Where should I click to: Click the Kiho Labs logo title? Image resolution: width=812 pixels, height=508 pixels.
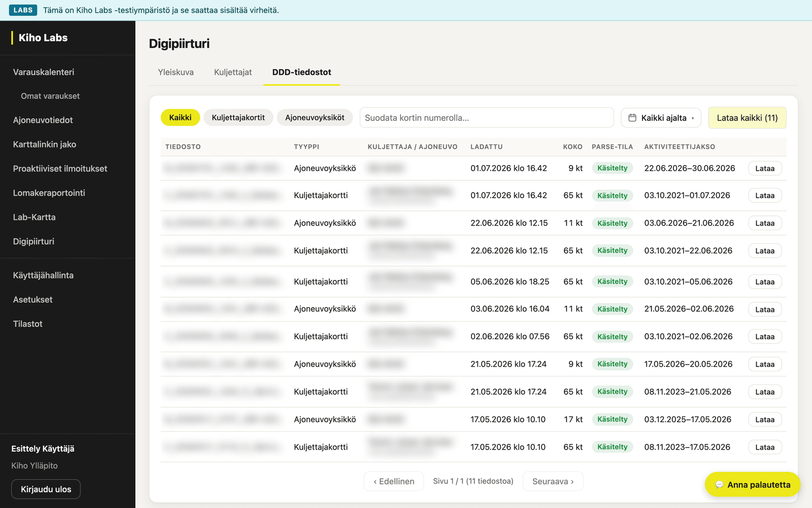click(43, 38)
